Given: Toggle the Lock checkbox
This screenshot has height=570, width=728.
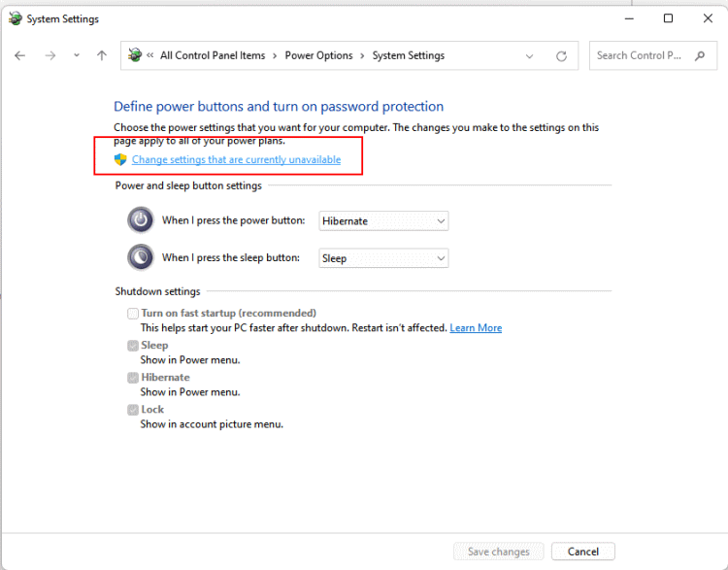Looking at the screenshot, I should [x=132, y=410].
